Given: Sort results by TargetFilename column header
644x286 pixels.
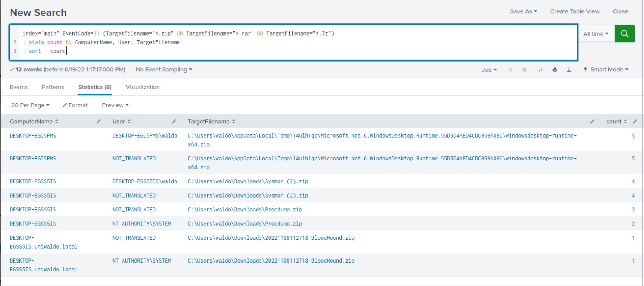Looking at the screenshot, I should click(211, 122).
